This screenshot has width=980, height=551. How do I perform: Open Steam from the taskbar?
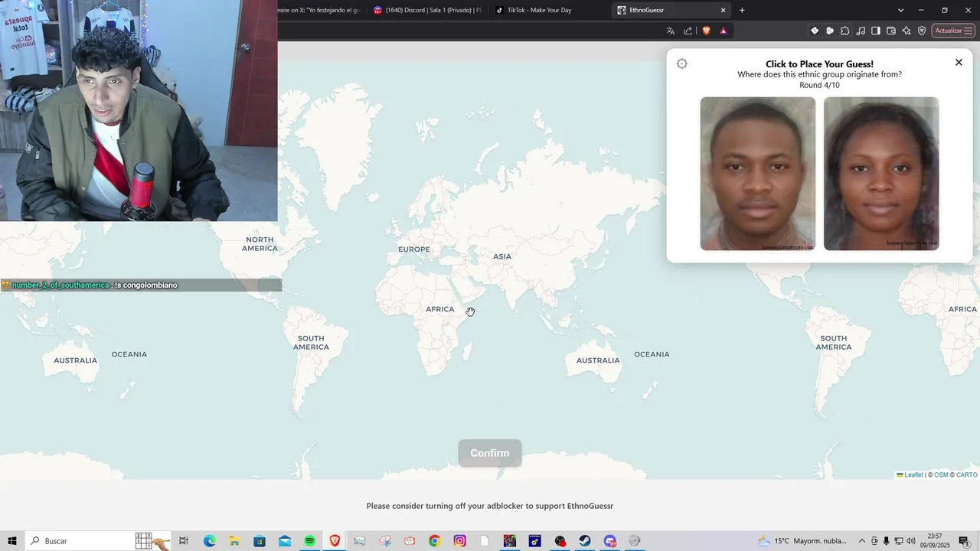coord(585,541)
